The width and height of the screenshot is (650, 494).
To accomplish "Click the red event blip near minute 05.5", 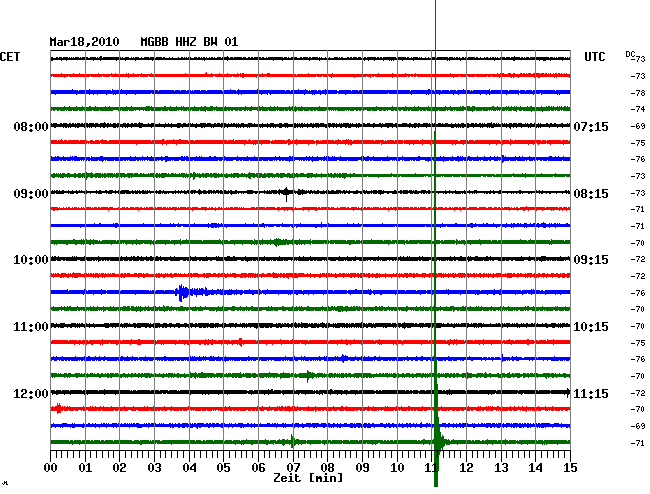I will pos(240,342).
